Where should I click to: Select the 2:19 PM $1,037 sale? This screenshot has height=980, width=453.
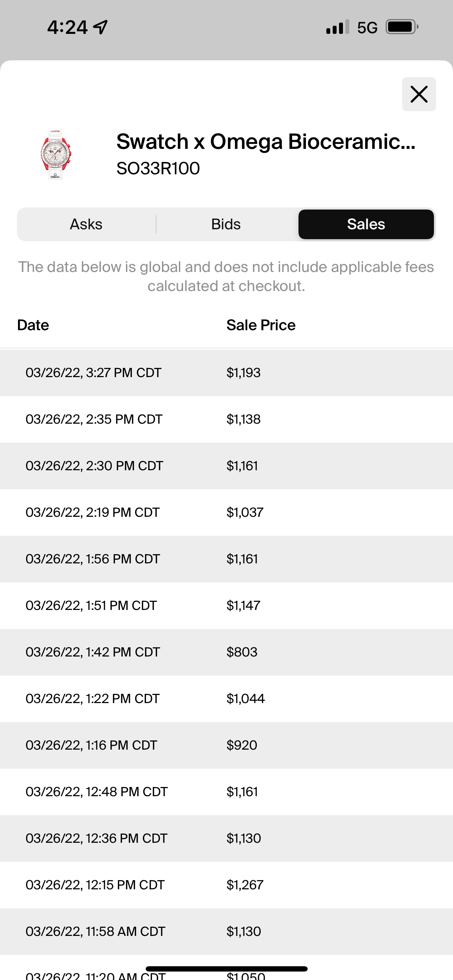(x=226, y=513)
